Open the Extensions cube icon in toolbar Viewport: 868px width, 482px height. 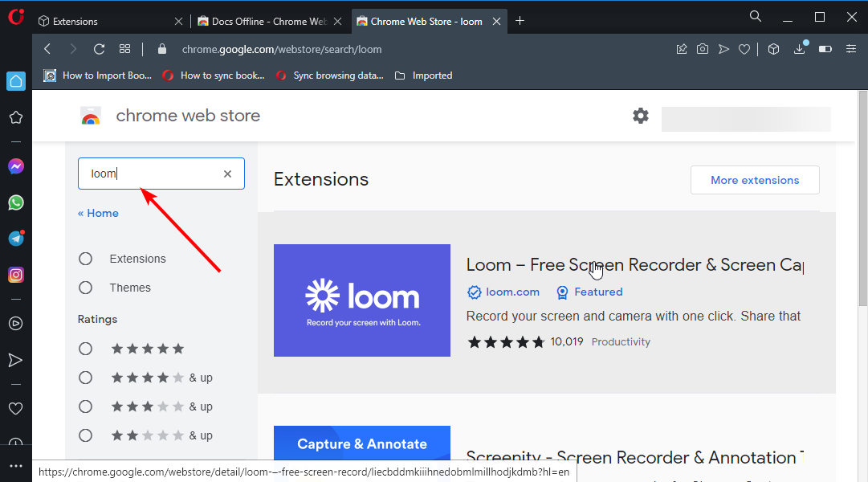tap(773, 49)
